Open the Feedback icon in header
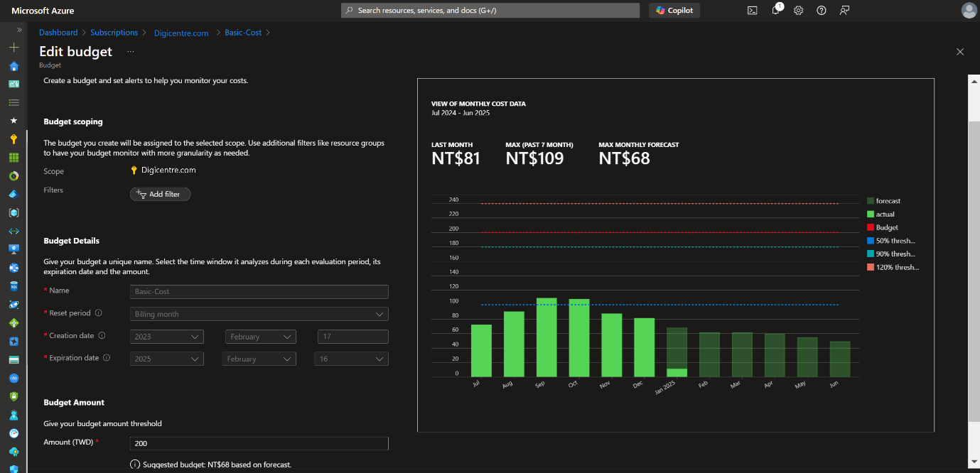 (844, 11)
